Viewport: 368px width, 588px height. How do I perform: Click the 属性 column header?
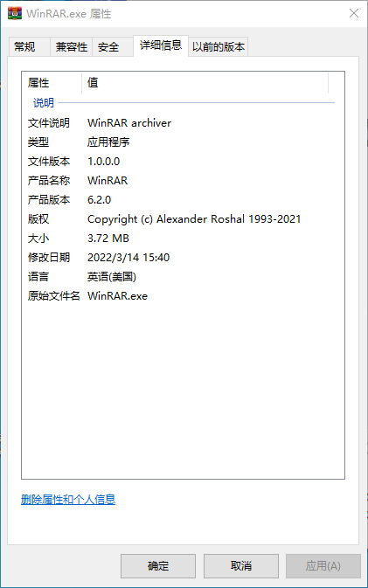pos(52,82)
